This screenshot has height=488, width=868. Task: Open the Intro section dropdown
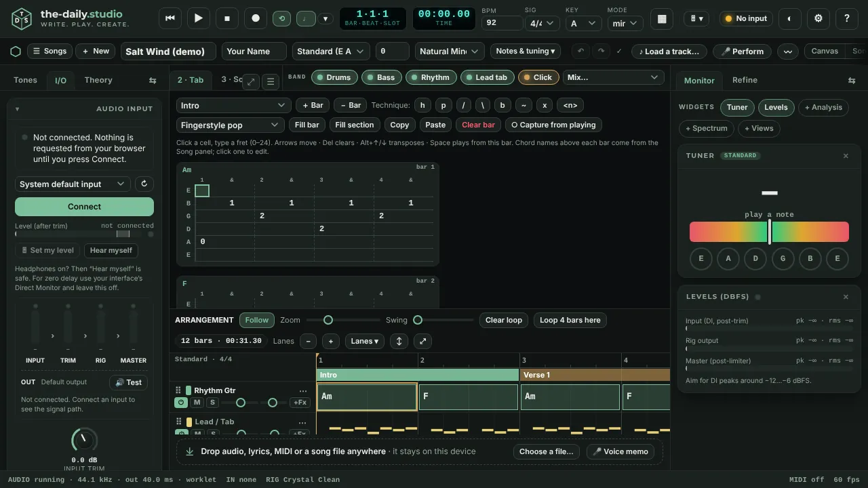point(234,105)
